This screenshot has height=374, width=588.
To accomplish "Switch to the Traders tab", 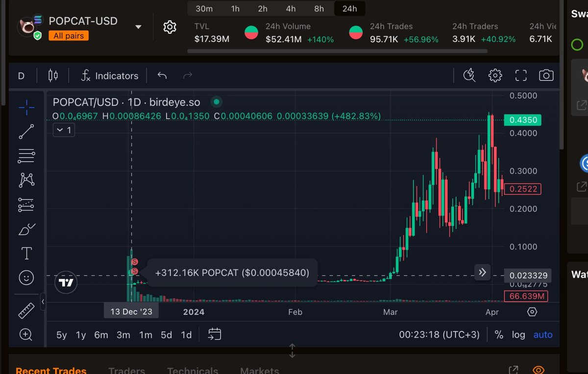I will [x=127, y=371].
